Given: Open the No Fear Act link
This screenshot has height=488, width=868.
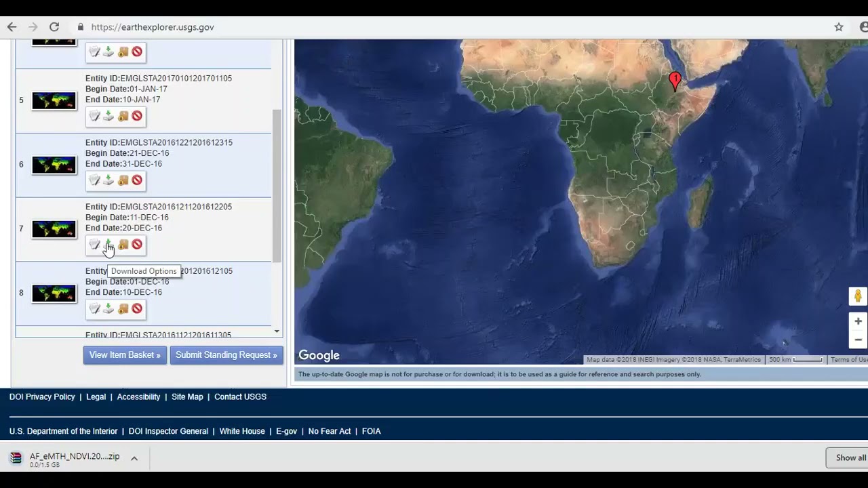Looking at the screenshot, I should click(330, 431).
